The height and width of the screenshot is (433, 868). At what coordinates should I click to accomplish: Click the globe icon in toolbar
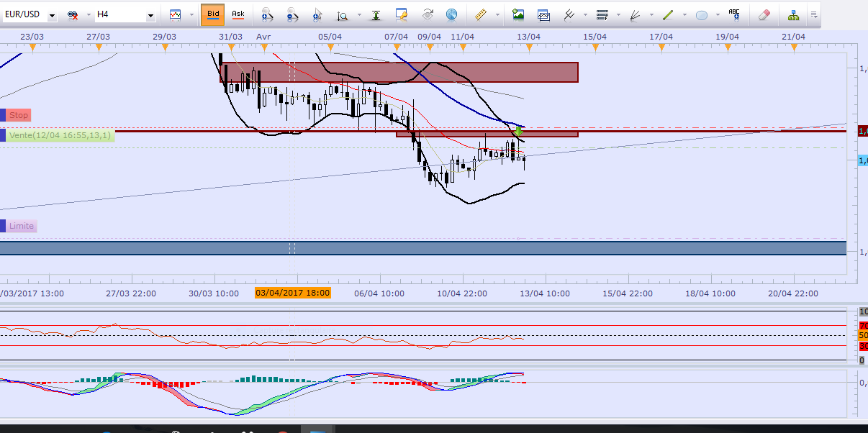tap(451, 14)
